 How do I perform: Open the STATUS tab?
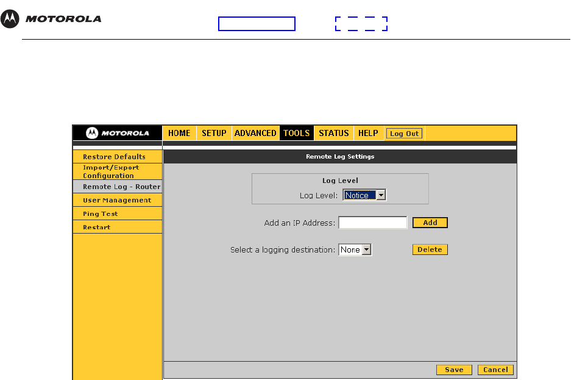(334, 134)
